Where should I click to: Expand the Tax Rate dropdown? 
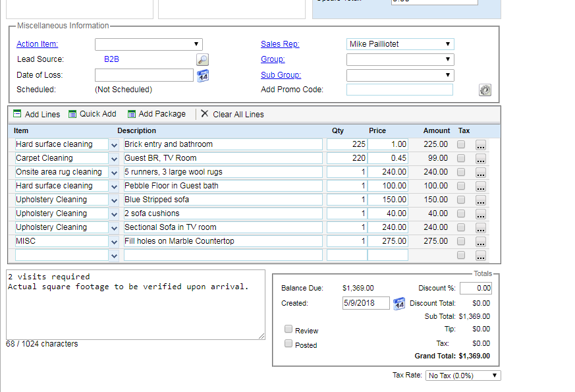coord(463,376)
